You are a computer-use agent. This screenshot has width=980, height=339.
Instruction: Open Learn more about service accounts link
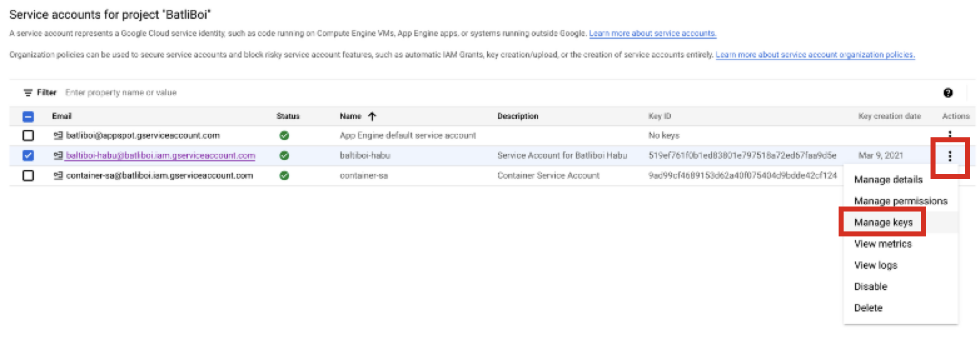[x=652, y=33]
